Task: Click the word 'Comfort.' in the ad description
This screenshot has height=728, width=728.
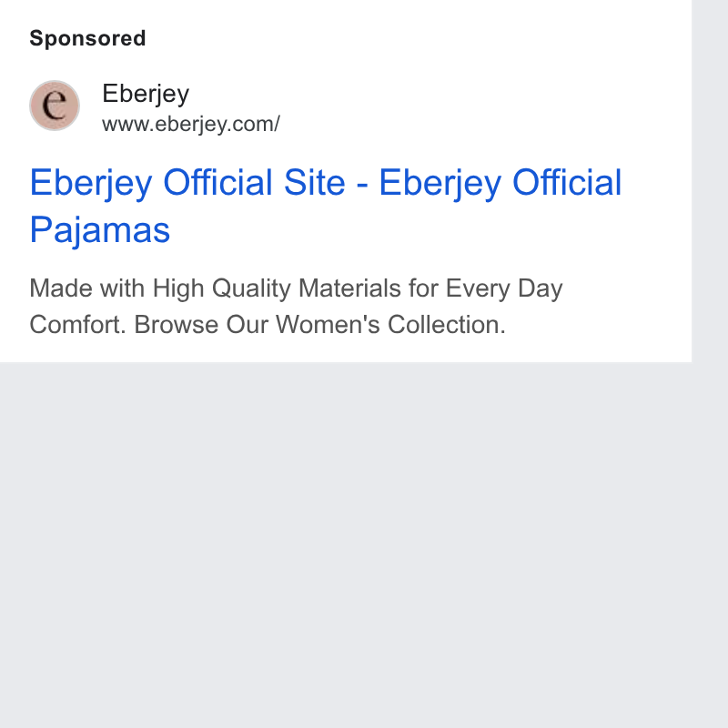Action: (77, 325)
